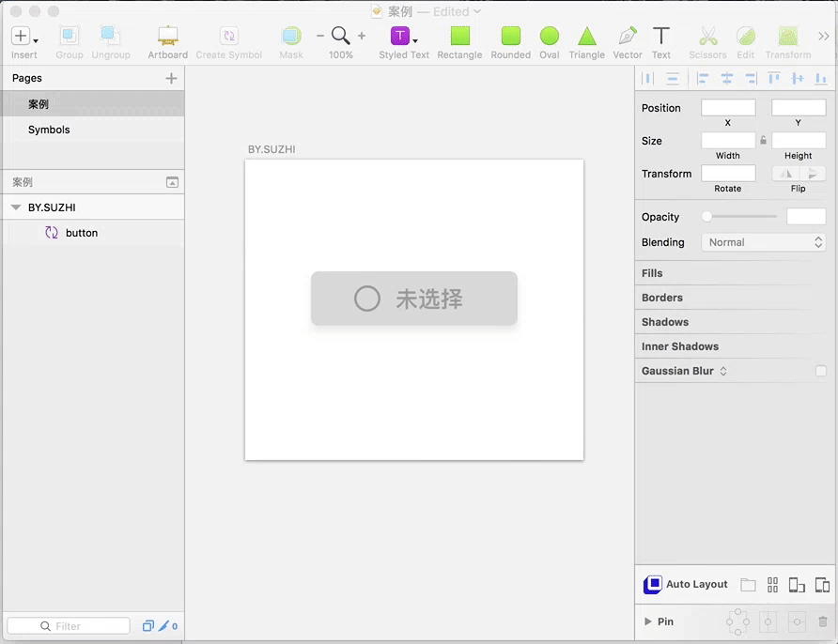The image size is (838, 644).
Task: Enable the Gaussian Blur checkbox
Action: tap(821, 371)
